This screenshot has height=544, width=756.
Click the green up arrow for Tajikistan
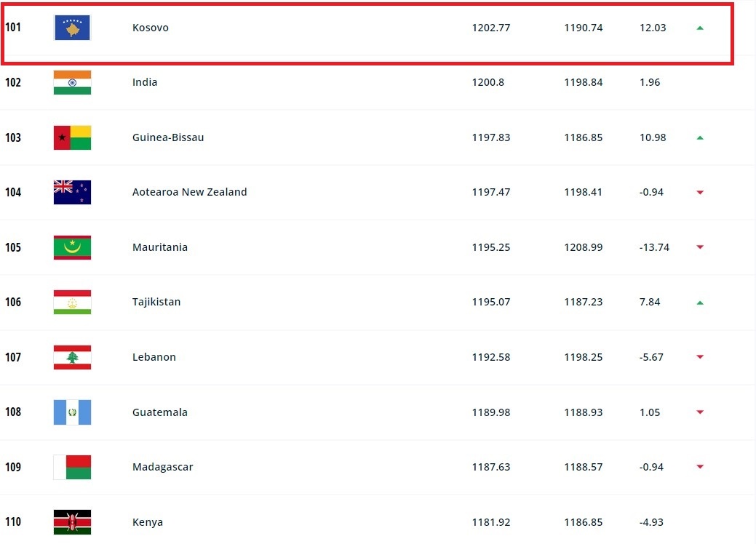click(x=700, y=303)
